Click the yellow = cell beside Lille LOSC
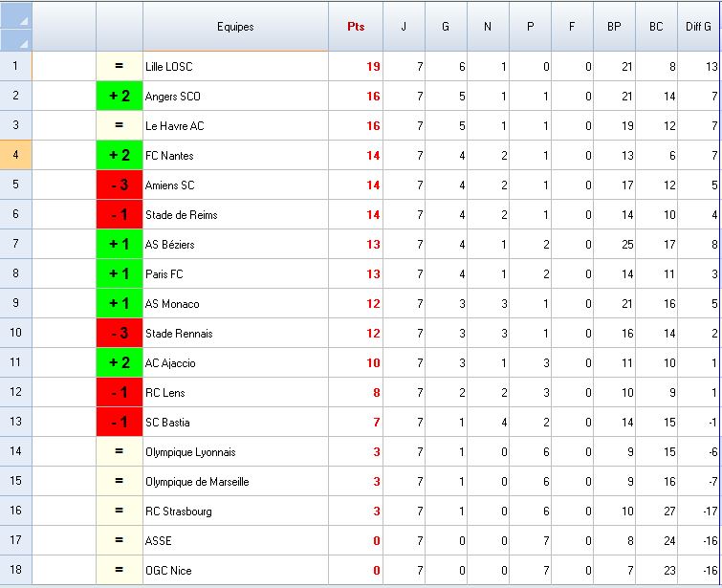 click(x=120, y=67)
